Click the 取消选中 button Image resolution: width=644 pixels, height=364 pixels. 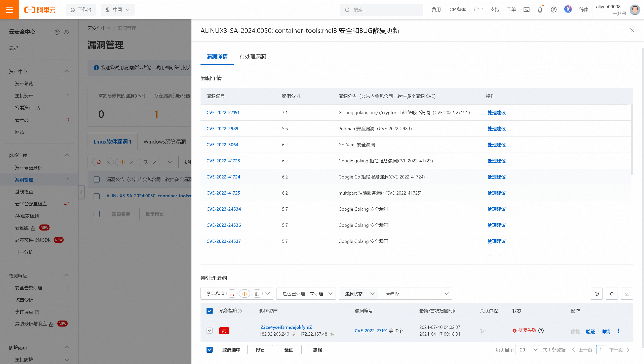(231, 350)
